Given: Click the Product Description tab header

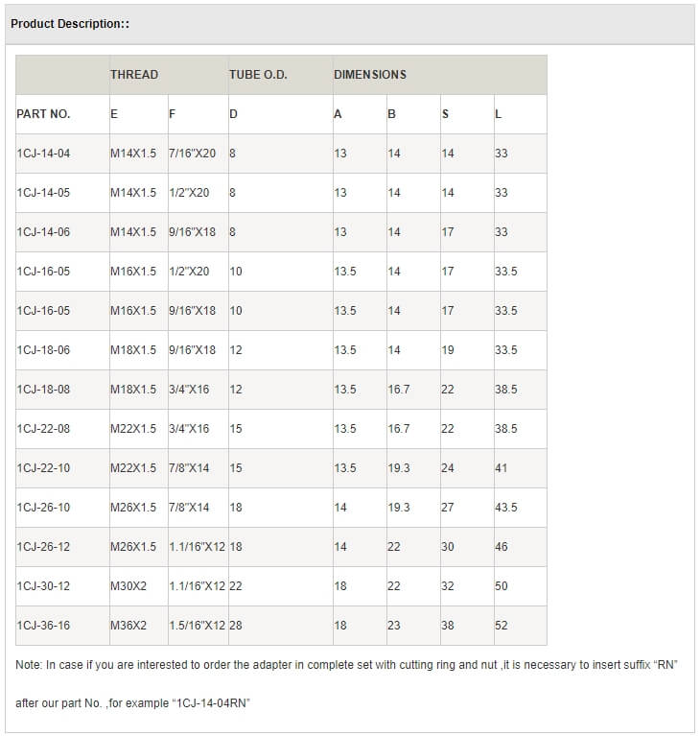Looking at the screenshot, I should [x=70, y=23].
